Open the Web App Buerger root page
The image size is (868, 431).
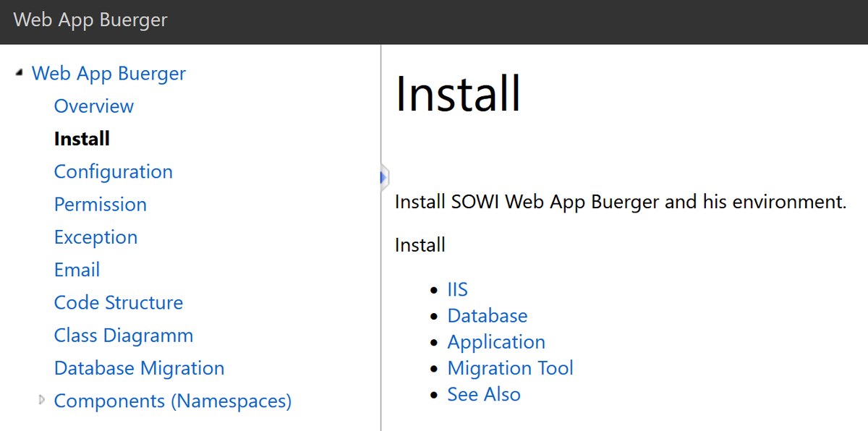(x=109, y=73)
